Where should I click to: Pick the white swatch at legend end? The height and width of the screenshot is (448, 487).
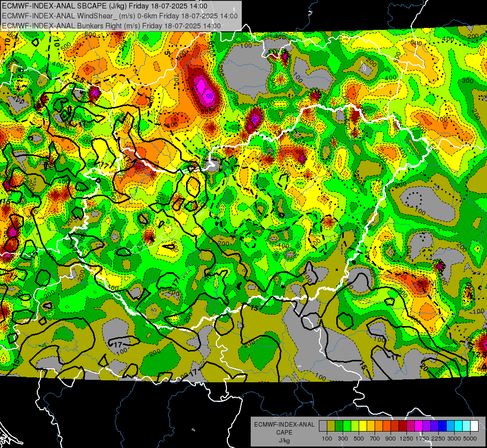pyautogui.click(x=474, y=426)
